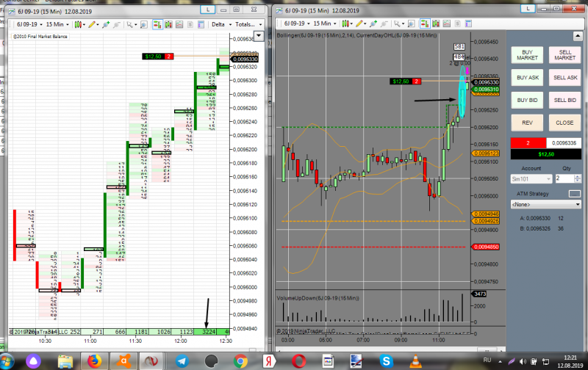This screenshot has width=588, height=370.
Task: Click RU language indicator in tray
Action: pos(487,360)
